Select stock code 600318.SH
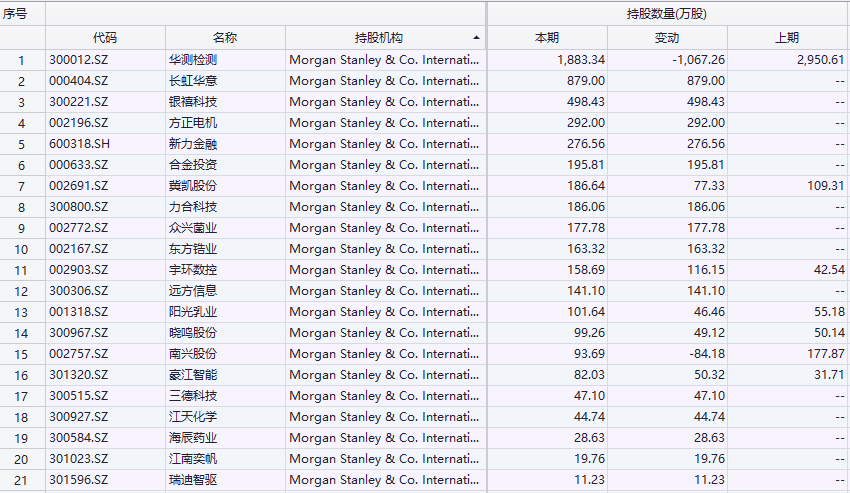 point(79,144)
